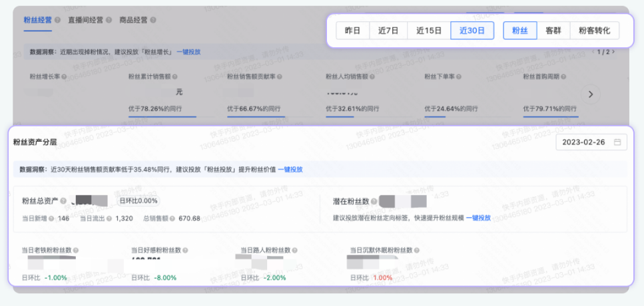Click calendar icon in date field

(617, 142)
